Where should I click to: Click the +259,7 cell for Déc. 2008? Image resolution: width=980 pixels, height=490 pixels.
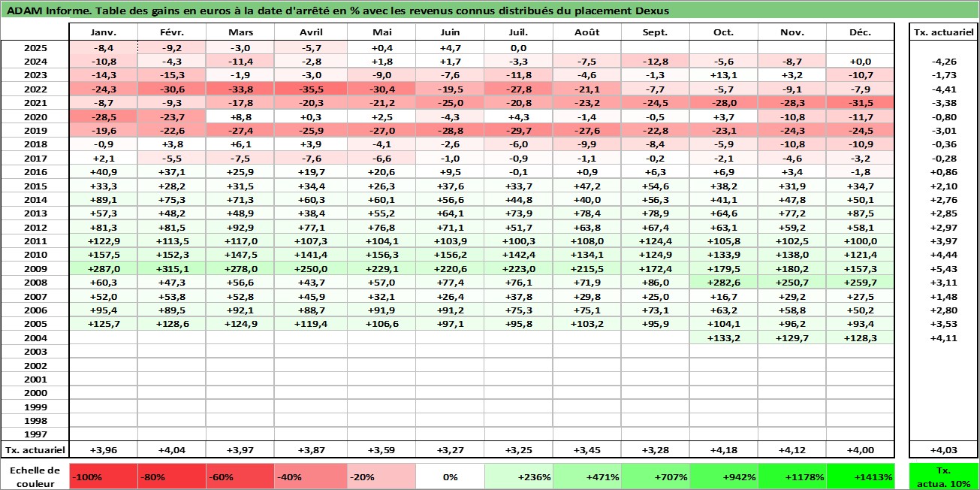click(861, 282)
